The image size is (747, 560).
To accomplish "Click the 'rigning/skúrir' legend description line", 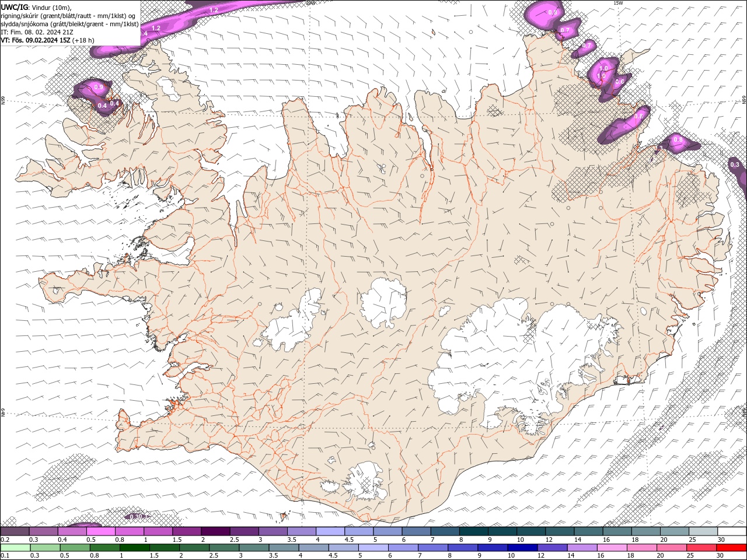I will click(x=69, y=16).
